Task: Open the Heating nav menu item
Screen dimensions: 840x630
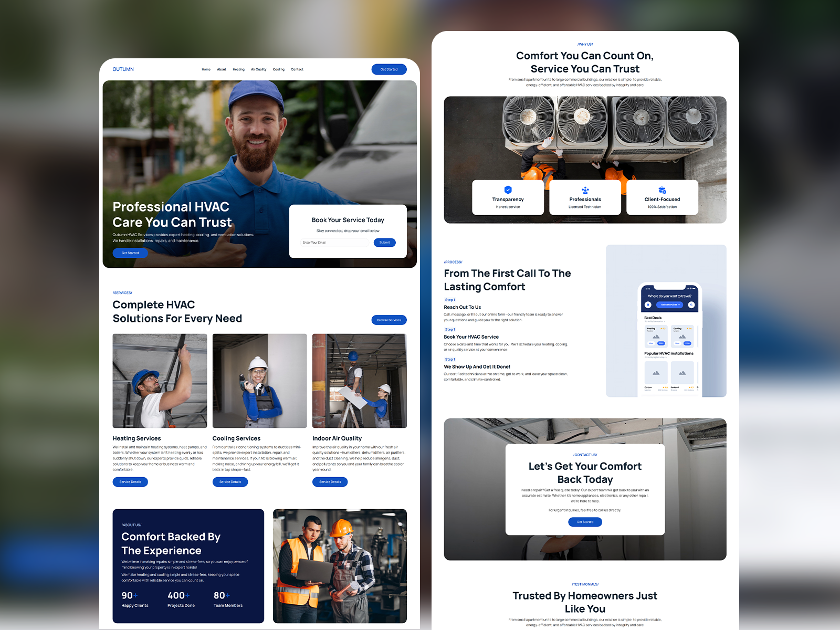Action: 238,69
